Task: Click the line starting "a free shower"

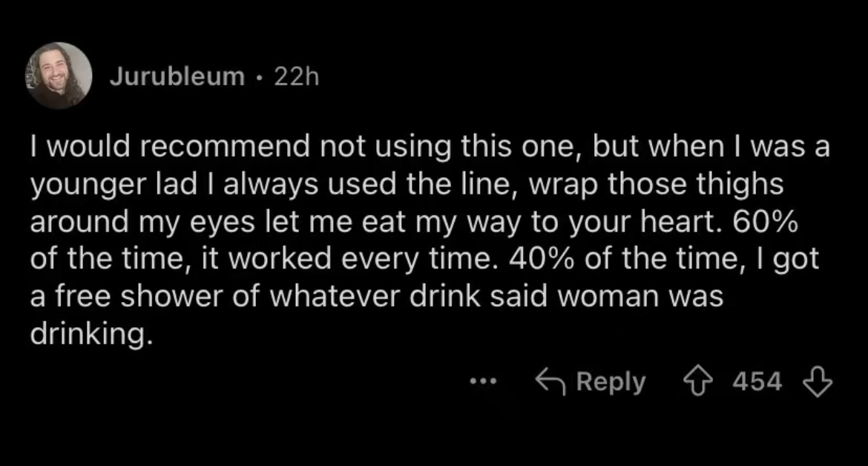Action: (x=375, y=297)
